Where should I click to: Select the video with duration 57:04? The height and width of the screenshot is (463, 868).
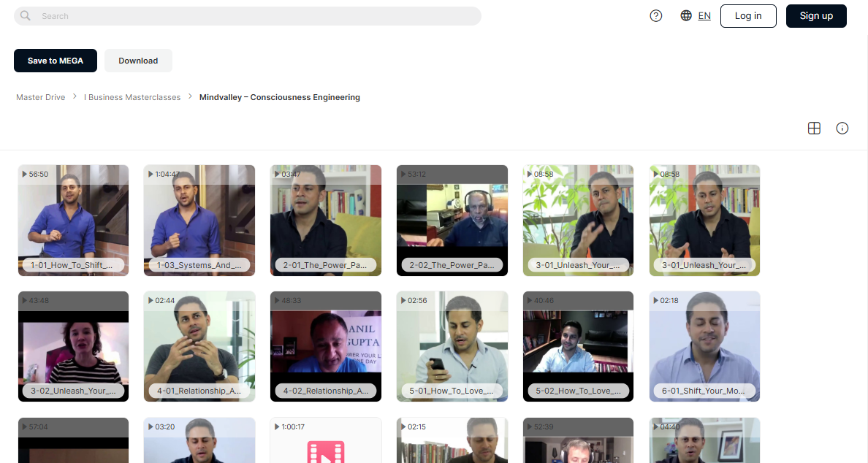74,440
